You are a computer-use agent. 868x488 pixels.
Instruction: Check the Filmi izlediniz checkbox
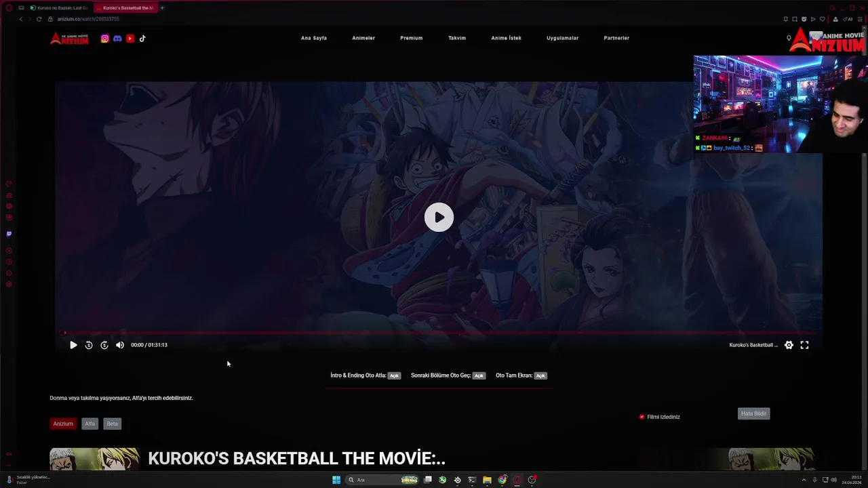(642, 417)
